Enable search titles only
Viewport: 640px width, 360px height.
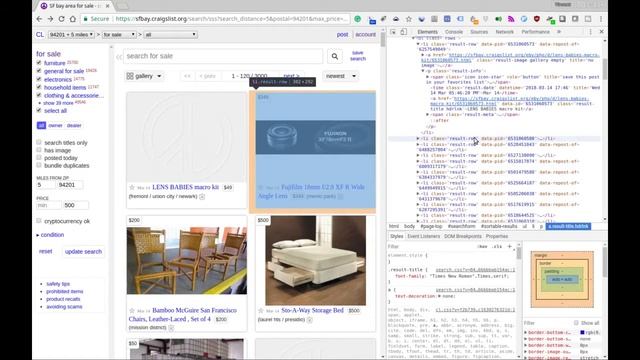(x=39, y=142)
